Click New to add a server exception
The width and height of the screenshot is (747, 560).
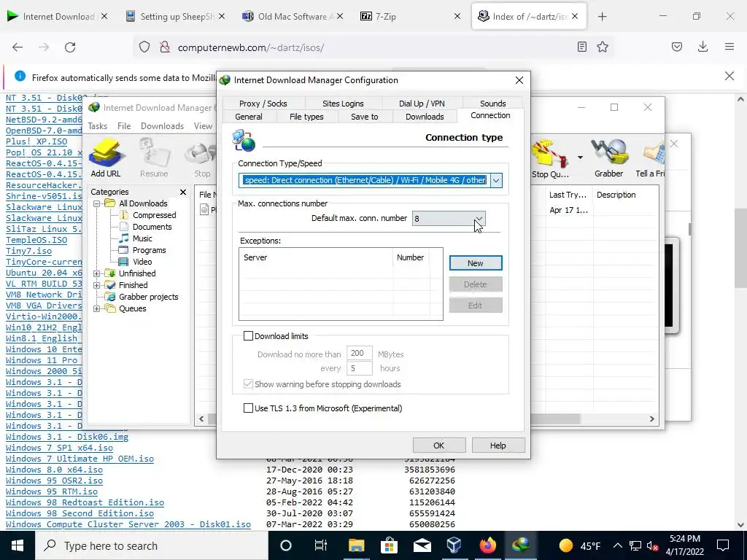click(476, 262)
